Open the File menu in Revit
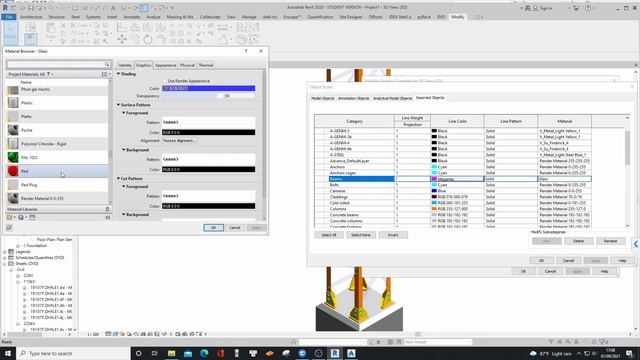Screen dimensions: 640x360 coord(9,17)
